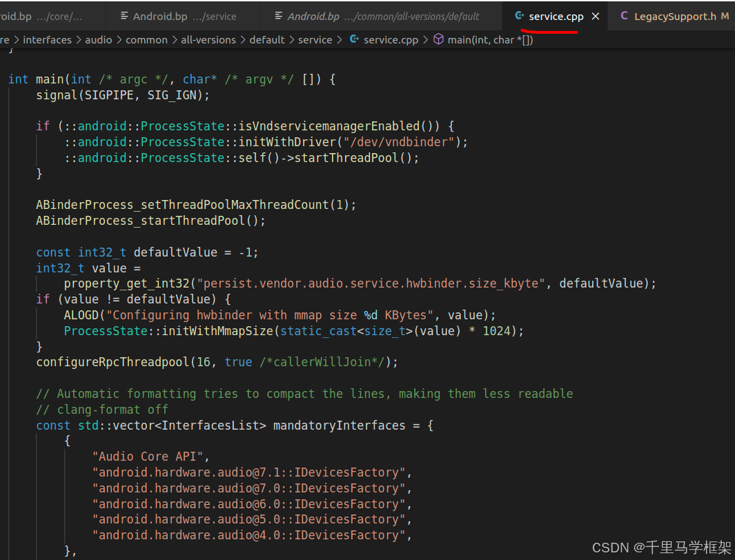Click chevron between 'default' and 'service'
Image resolution: width=735 pixels, height=560 pixels.
(291, 40)
